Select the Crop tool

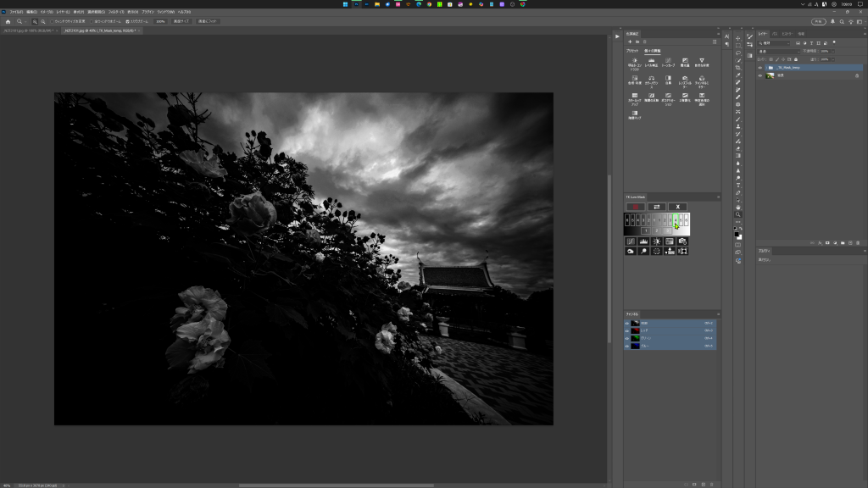[738, 68]
